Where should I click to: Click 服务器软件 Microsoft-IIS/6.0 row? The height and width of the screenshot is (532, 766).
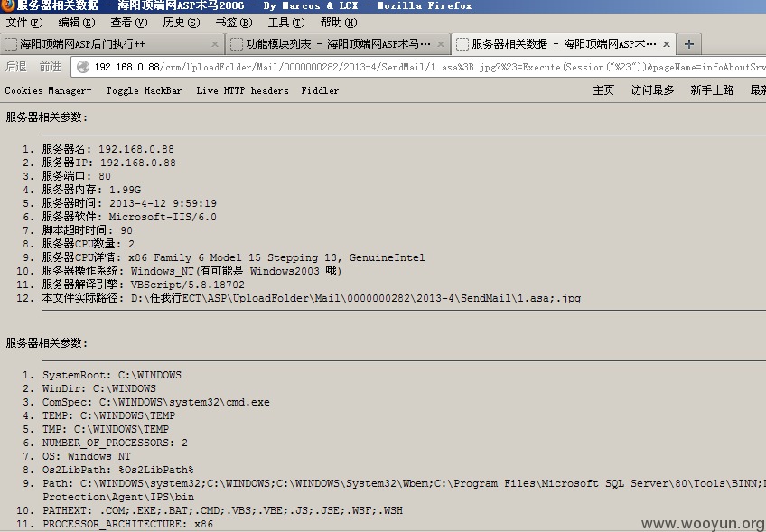[x=129, y=217]
